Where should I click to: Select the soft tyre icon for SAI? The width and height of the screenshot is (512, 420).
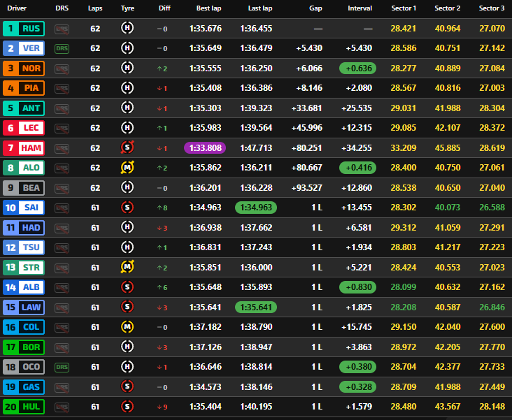[127, 208]
